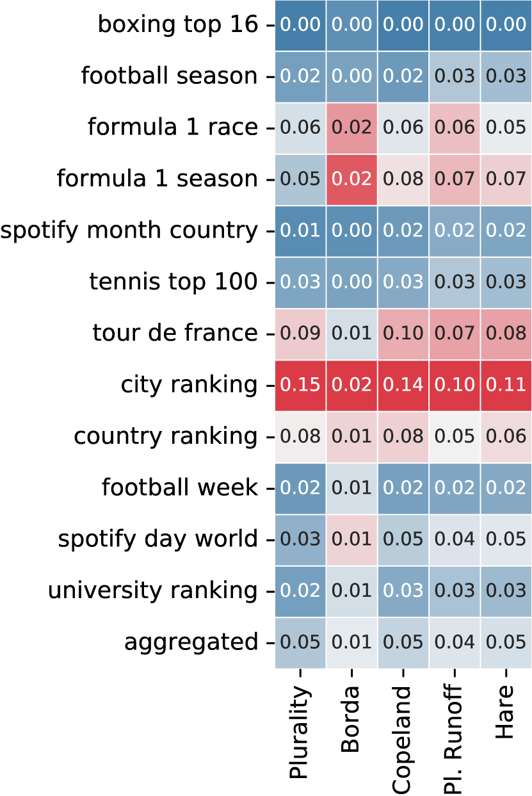Select the football season Pl. Runoff cell

pyautogui.click(x=455, y=77)
